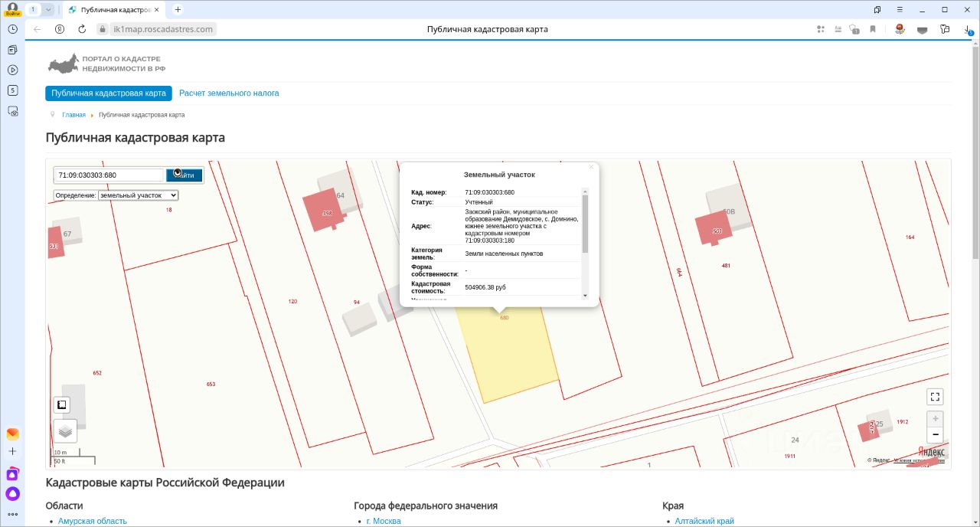Bookmark this page from the address bar
Screen dimensions: 980x527
(872, 29)
